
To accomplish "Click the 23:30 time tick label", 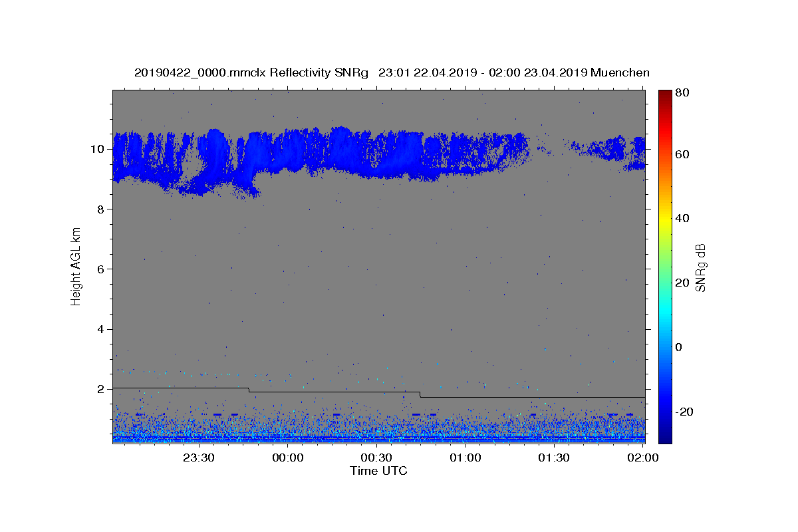I will (198, 458).
